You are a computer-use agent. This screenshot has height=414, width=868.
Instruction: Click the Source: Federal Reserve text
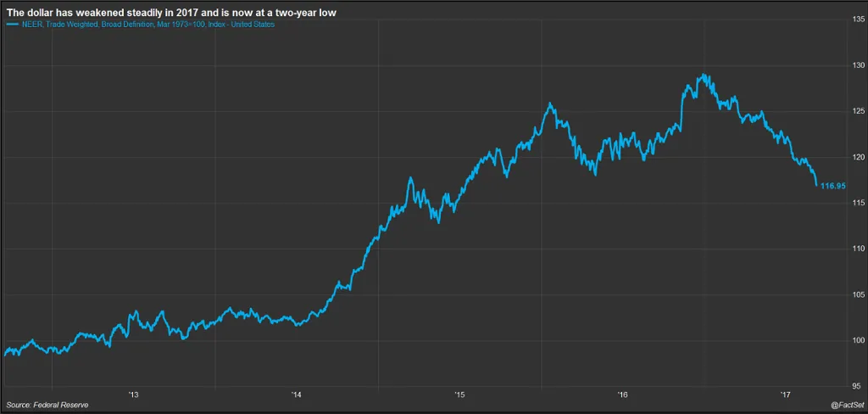coord(47,405)
